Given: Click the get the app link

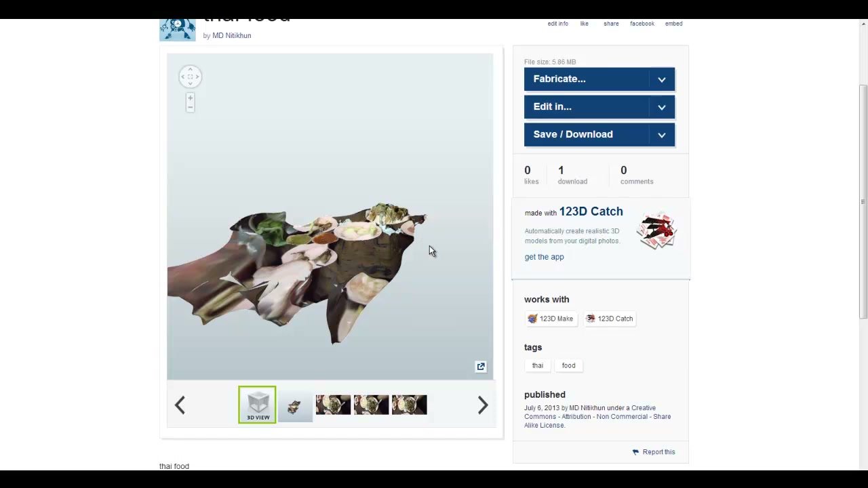Looking at the screenshot, I should coord(544,257).
